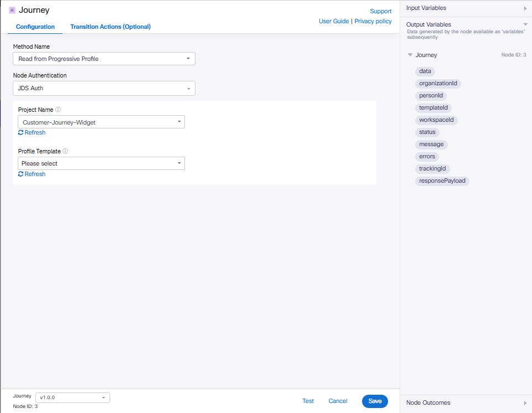Click the Profile Template info icon

coord(65,151)
